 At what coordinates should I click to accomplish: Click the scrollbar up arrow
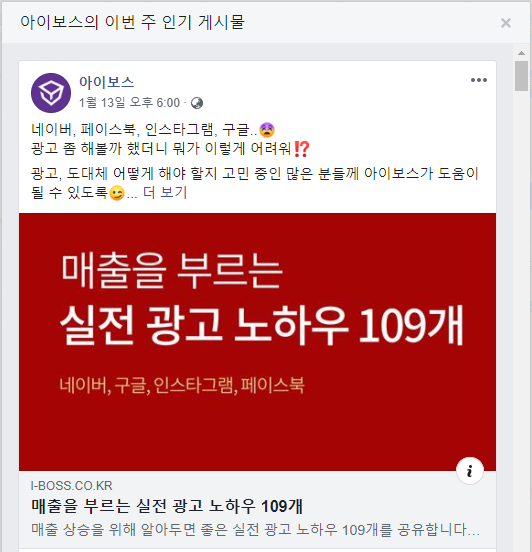tap(521, 53)
